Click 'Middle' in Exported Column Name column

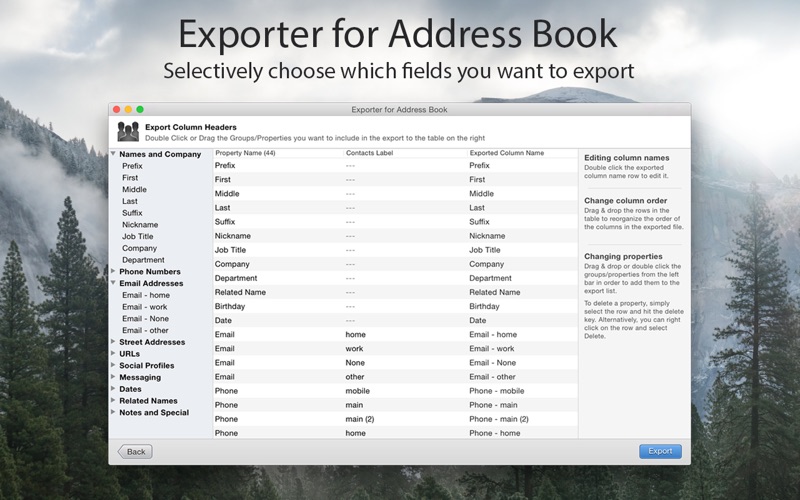482,193
